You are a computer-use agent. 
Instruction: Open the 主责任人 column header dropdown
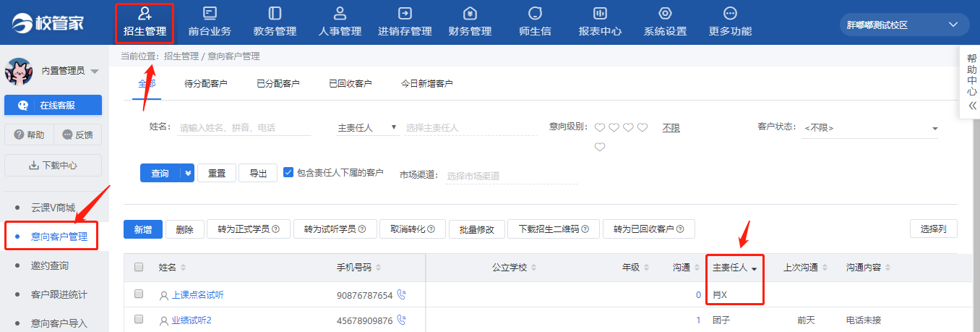click(755, 268)
